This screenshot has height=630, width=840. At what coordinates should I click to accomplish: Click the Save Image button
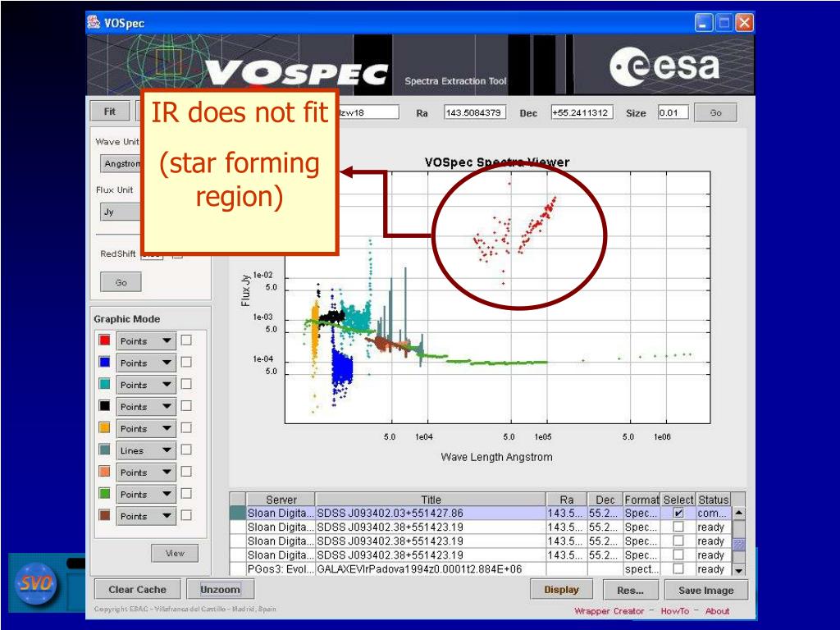click(706, 590)
